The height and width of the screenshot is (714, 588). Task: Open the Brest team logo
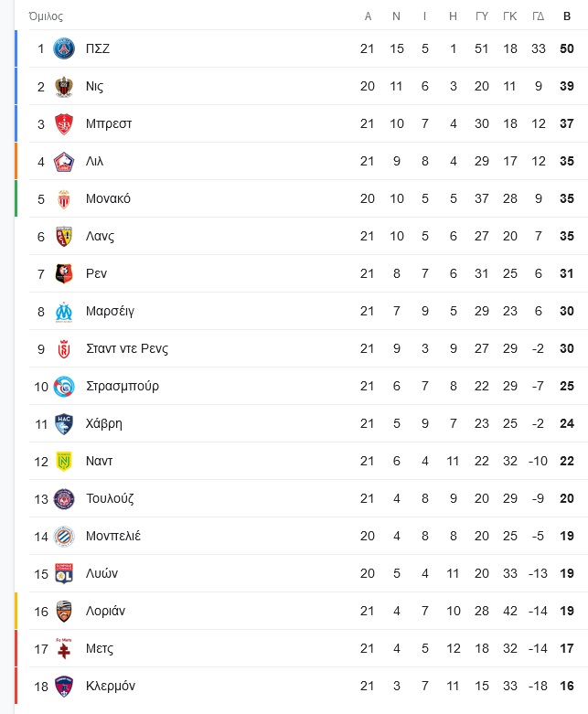pyautogui.click(x=64, y=123)
